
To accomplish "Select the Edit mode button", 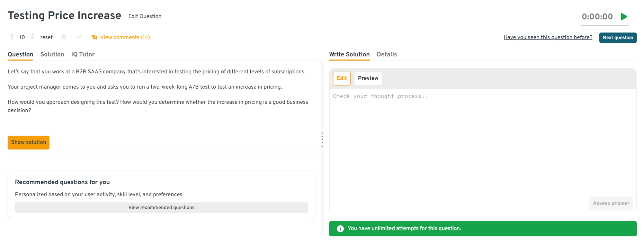I will tap(342, 78).
